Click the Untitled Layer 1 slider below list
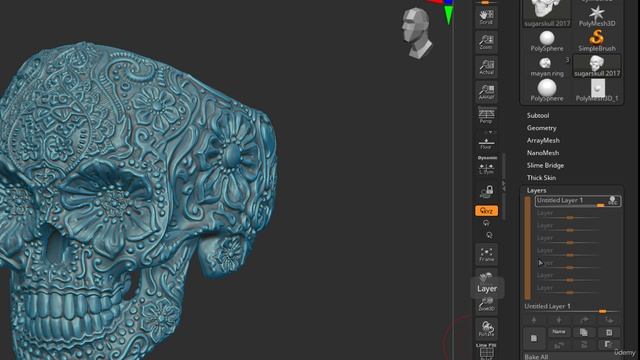Viewport: 640px width, 360px height. [x=571, y=308]
